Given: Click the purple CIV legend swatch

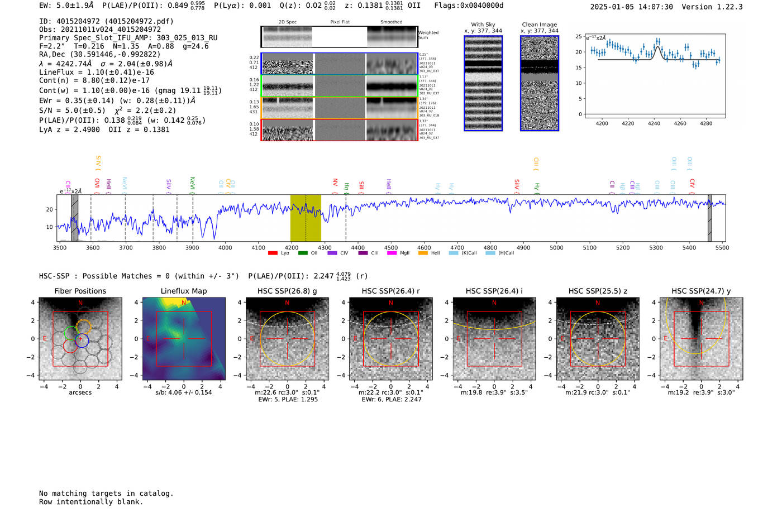Looking at the screenshot, I should (x=332, y=253).
